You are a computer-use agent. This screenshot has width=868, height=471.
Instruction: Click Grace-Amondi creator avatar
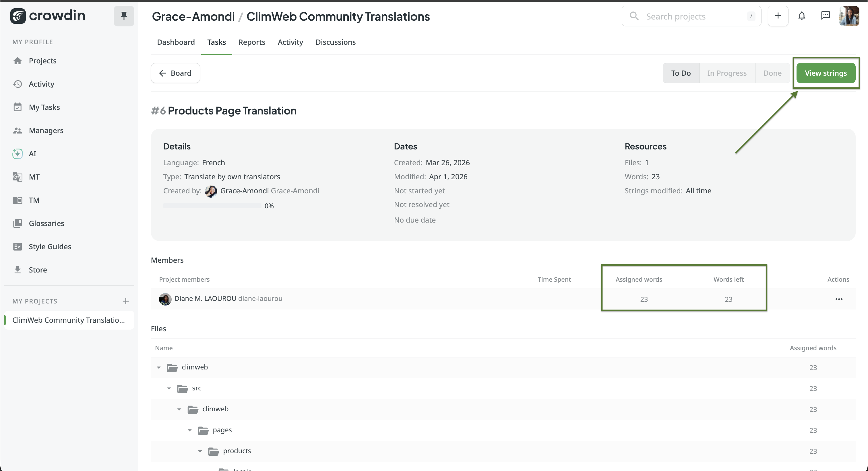point(211,191)
